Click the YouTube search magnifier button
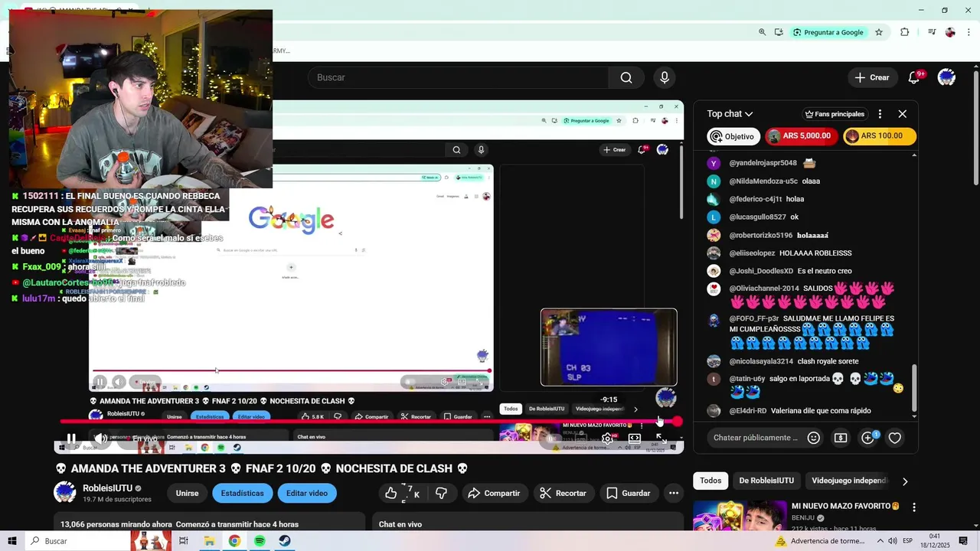Image resolution: width=980 pixels, height=551 pixels. (626, 77)
